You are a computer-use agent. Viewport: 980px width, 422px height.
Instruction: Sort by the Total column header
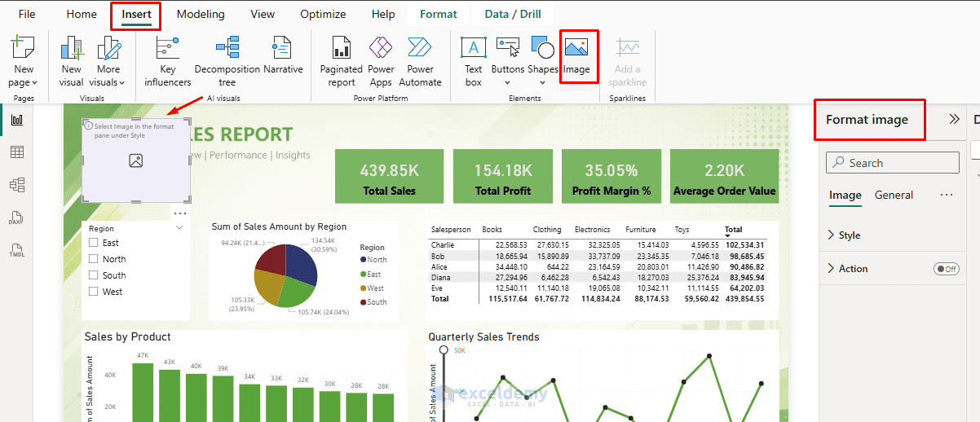point(733,230)
